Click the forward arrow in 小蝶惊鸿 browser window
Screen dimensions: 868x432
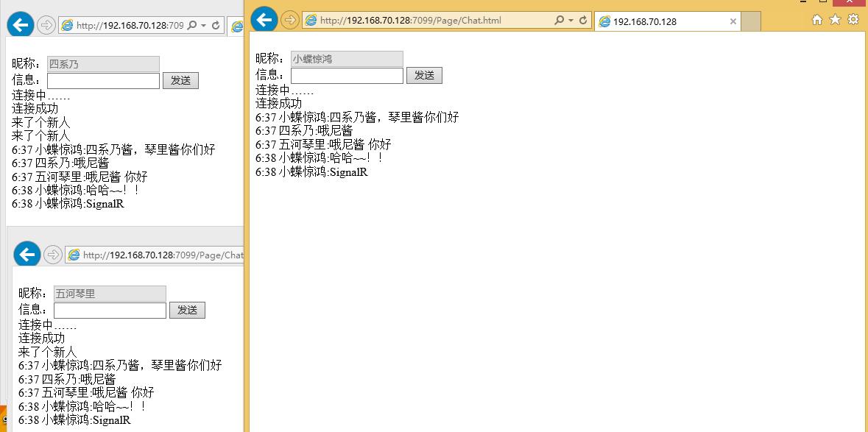(x=289, y=21)
